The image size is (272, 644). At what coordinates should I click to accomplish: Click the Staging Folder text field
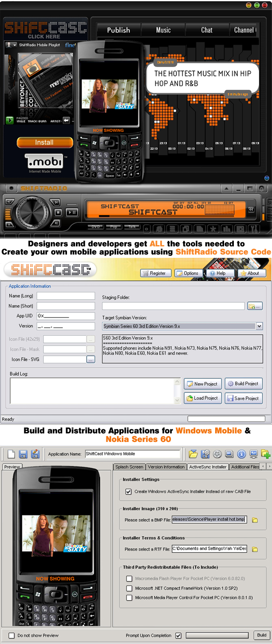[x=173, y=306]
